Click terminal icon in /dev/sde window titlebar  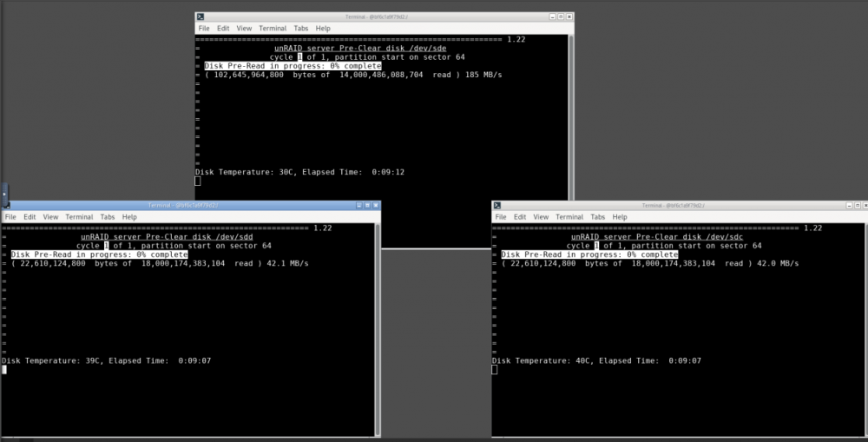(201, 16)
